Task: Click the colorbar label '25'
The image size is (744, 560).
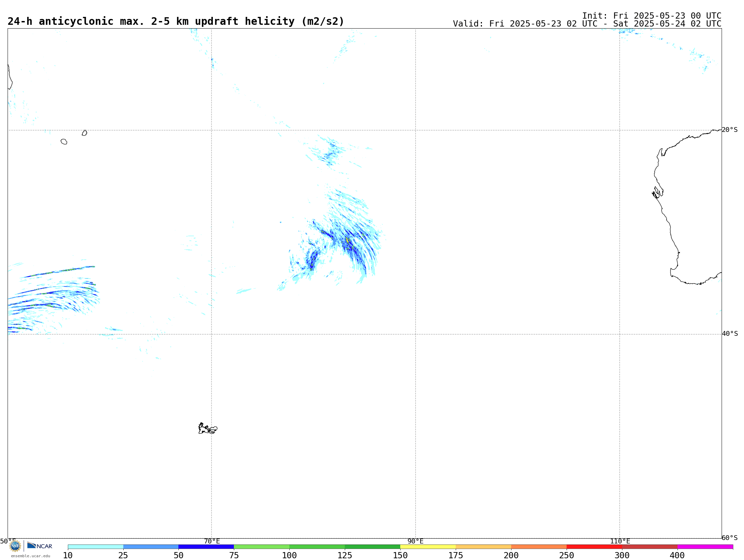Action: [123, 555]
